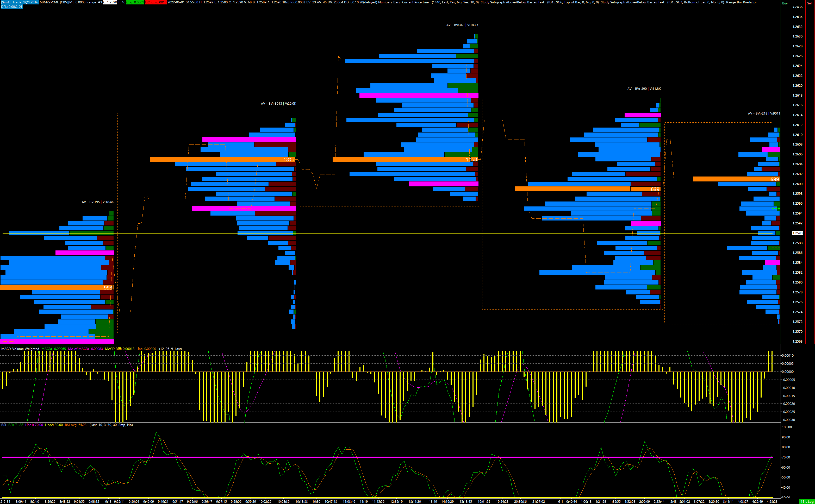
Task: Click the highlighted 1.2590 price on scale
Action: click(x=797, y=233)
